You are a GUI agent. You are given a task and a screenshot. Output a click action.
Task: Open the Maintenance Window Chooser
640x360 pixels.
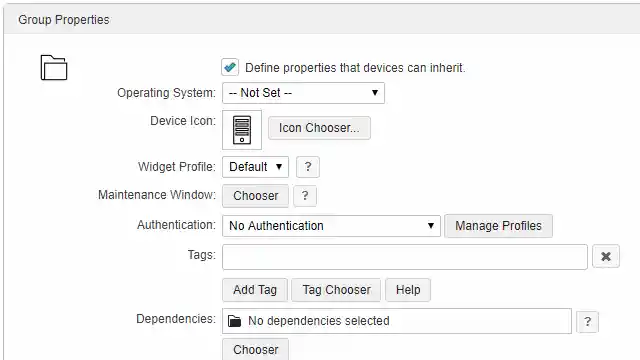[256, 196]
